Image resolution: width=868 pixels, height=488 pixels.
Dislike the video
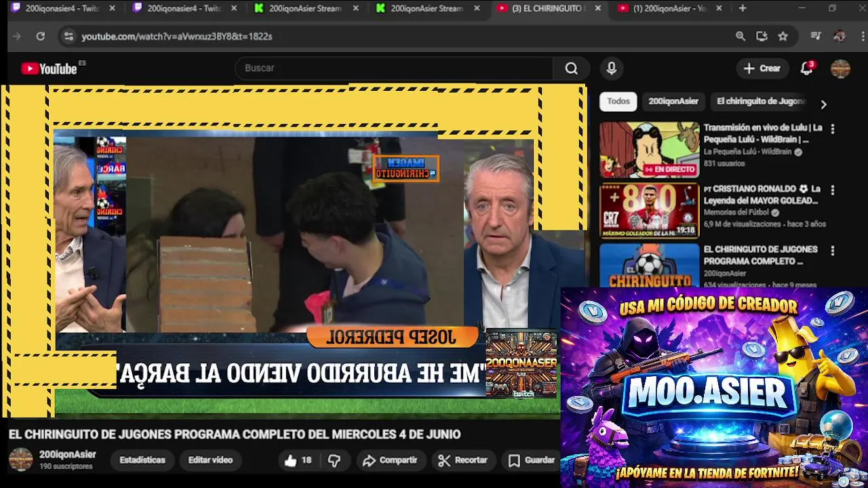[x=334, y=460]
